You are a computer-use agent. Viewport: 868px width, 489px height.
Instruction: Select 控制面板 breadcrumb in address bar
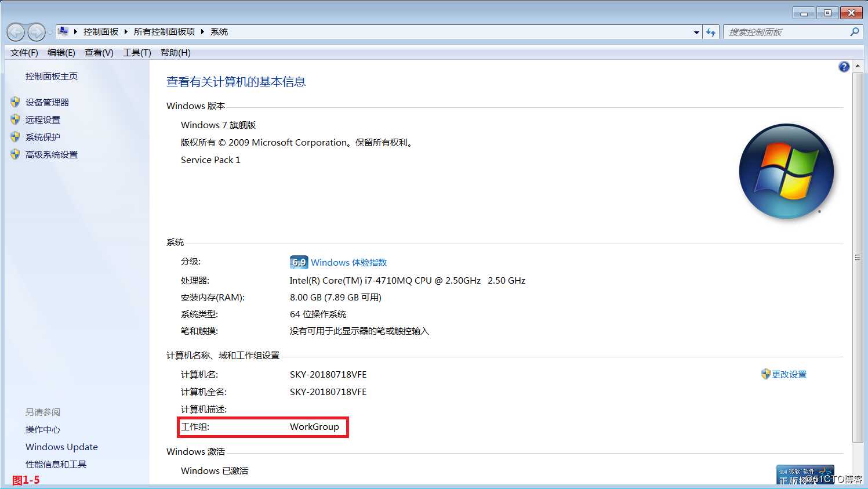click(x=101, y=32)
